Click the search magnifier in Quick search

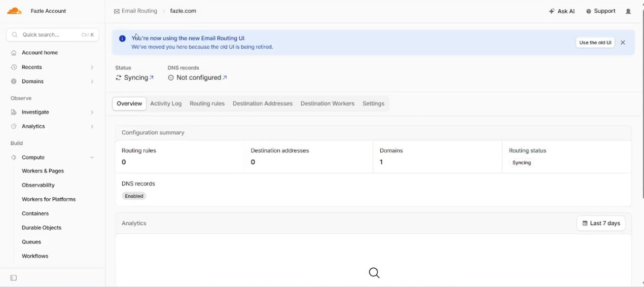click(16, 35)
